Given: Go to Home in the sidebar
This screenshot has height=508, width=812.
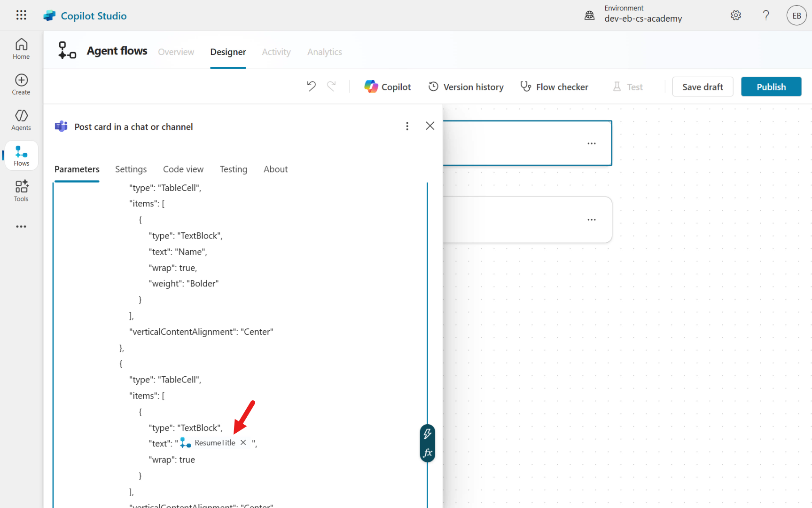Looking at the screenshot, I should (x=21, y=49).
